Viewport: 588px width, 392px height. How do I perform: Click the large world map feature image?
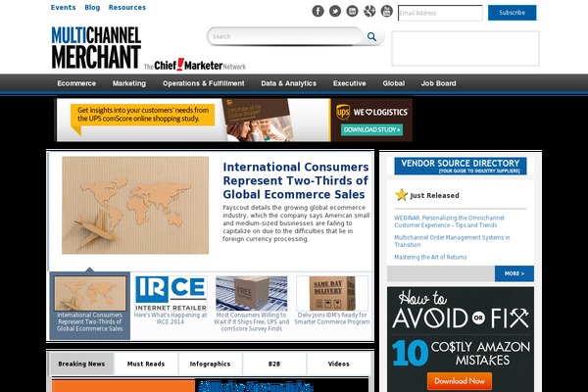[135, 205]
